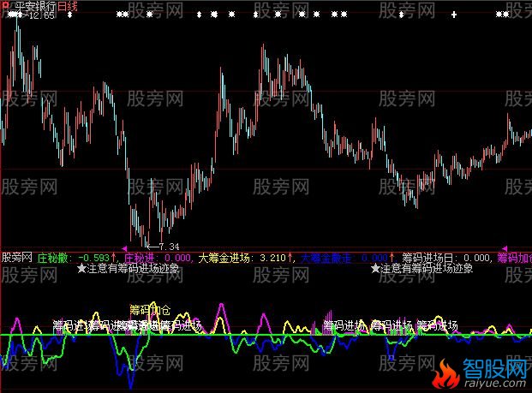Click the 股旁网 indicator name in legend
Screen dimensions: 532x393
click(x=16, y=258)
